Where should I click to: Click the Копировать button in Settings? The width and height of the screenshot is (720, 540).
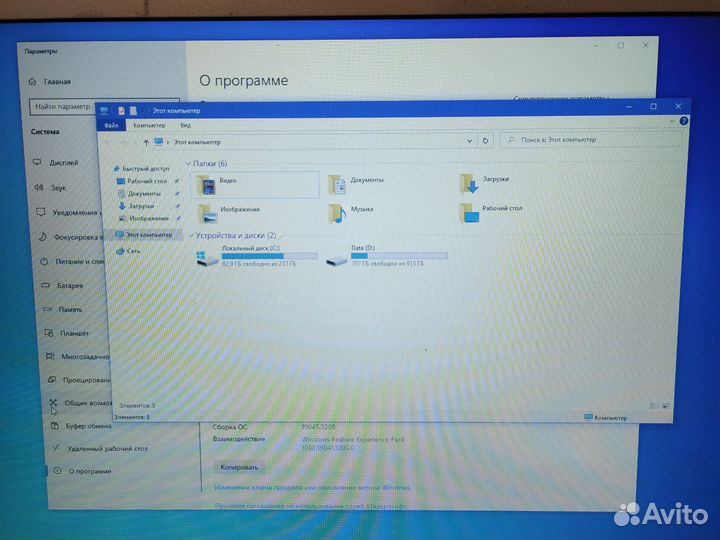coord(239,467)
